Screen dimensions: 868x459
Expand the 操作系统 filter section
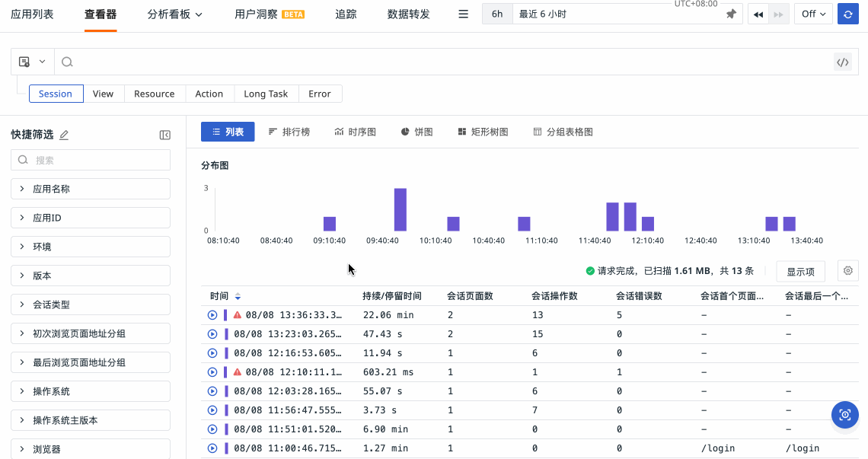(x=90, y=391)
